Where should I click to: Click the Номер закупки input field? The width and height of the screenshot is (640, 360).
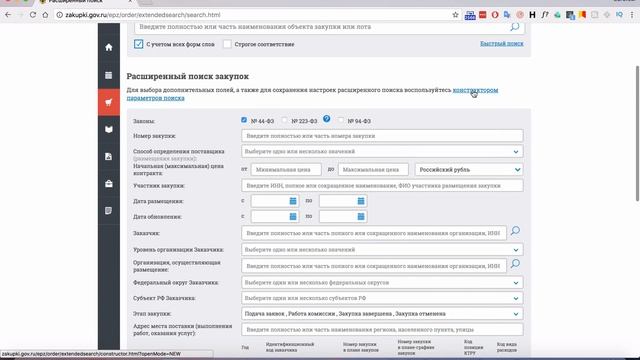click(x=382, y=136)
